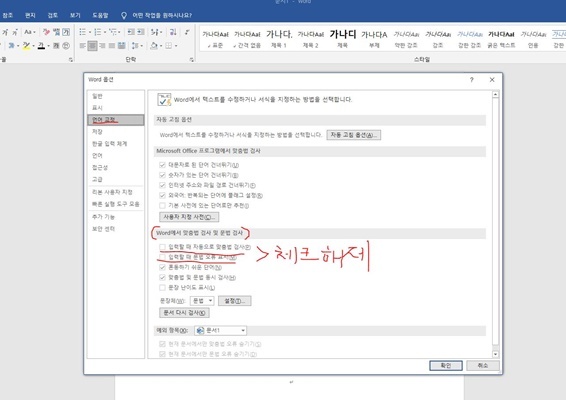
Task: Click the multilevel list icon
Action: (x=113, y=32)
